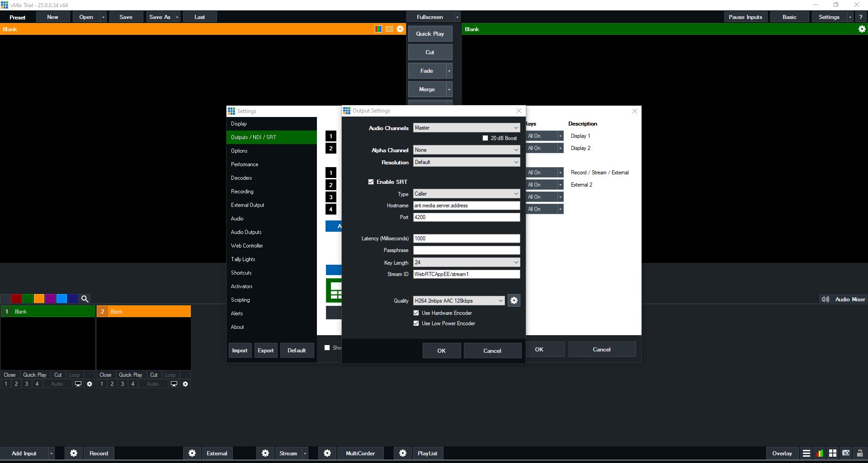Disable Use Low Power Encoder
The width and height of the screenshot is (868, 463).
(416, 323)
